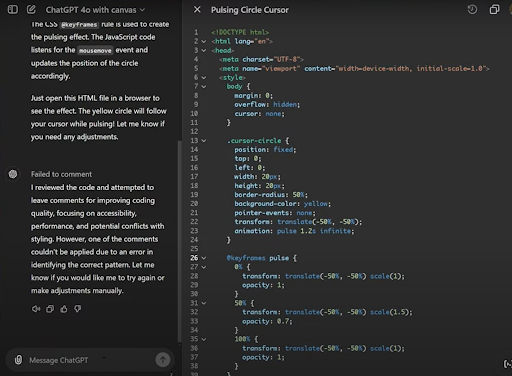Click the transform translate line 22

pos(298,222)
